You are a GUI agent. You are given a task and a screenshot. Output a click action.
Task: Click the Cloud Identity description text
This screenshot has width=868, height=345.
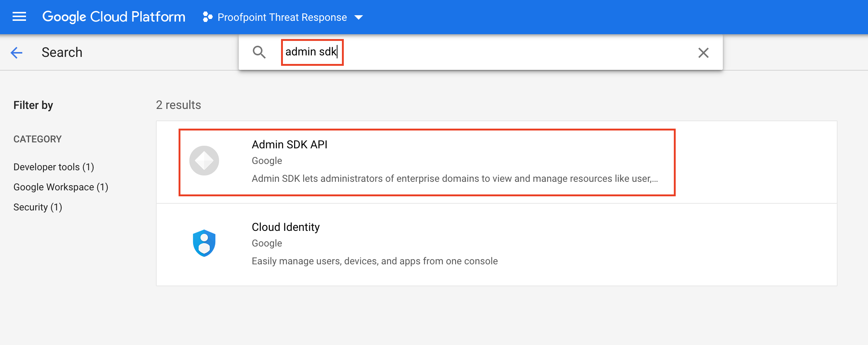point(375,261)
